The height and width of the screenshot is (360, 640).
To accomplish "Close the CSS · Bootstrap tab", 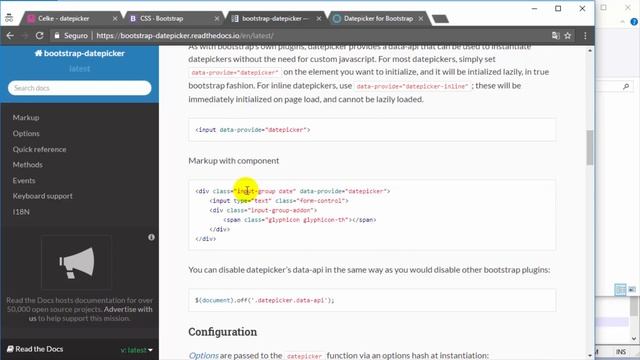I will pyautogui.click(x=216, y=18).
